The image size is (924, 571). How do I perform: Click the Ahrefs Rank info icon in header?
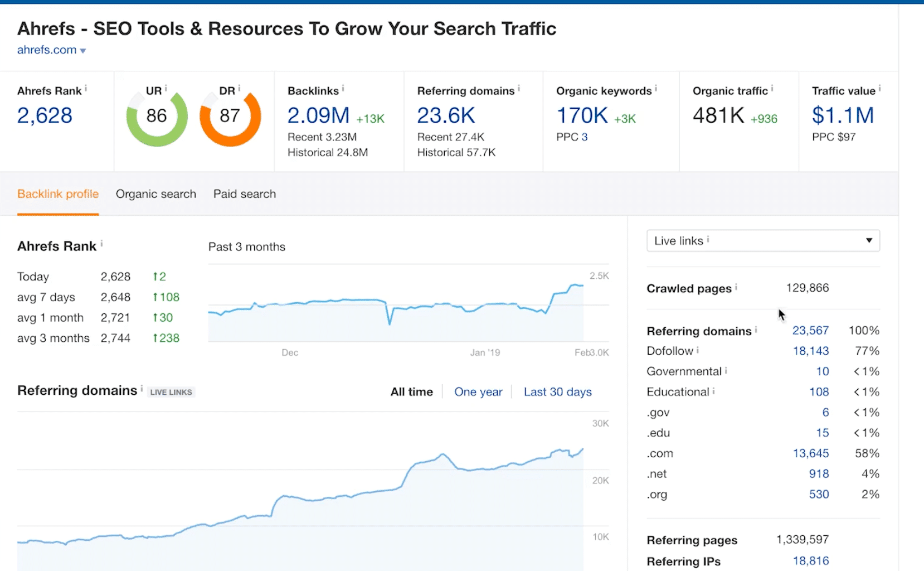[86, 88]
